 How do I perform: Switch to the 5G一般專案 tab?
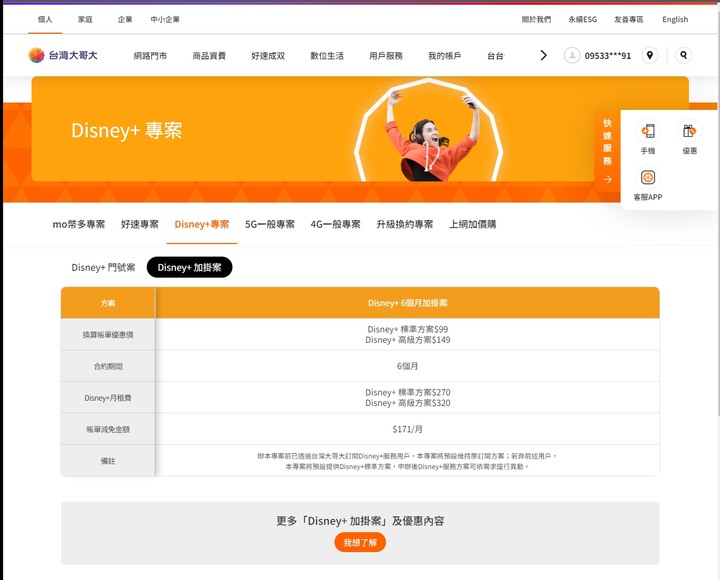click(270, 224)
